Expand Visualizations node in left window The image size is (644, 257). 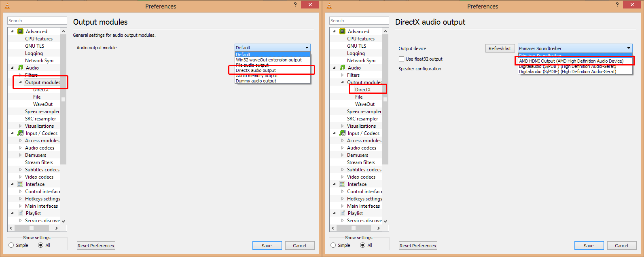click(21, 126)
